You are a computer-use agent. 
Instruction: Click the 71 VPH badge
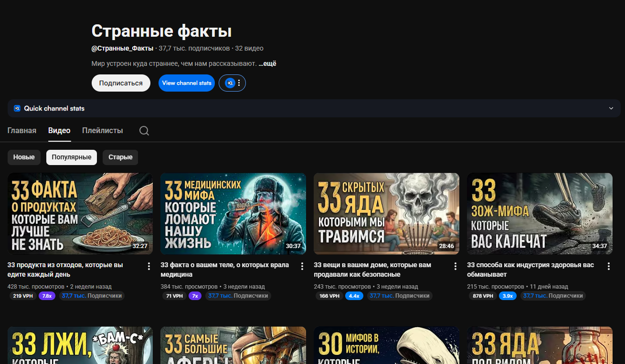click(175, 296)
